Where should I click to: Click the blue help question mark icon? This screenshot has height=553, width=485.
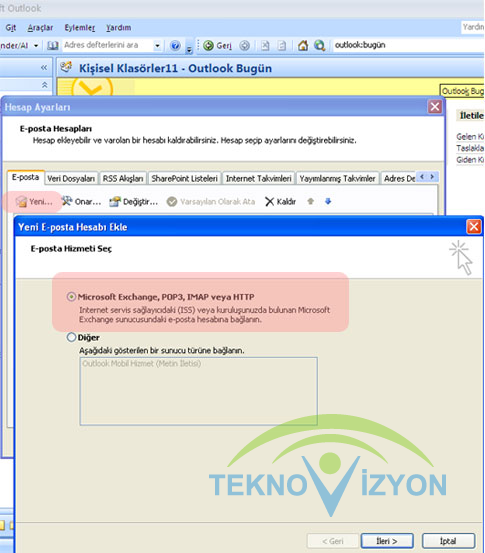175,45
